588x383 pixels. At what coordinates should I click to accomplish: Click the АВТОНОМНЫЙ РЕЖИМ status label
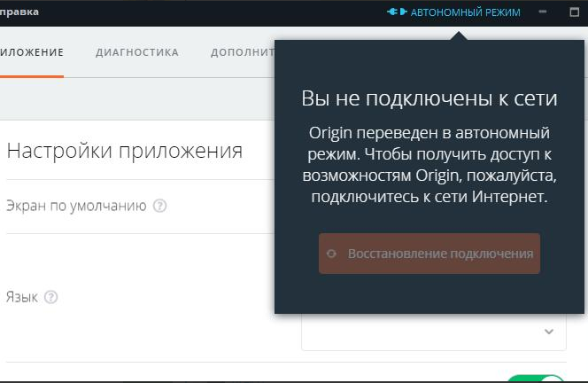click(x=466, y=12)
